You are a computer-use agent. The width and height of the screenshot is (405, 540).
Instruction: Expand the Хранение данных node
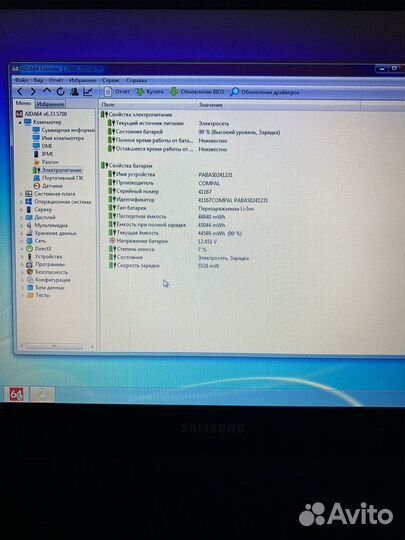tap(22, 233)
